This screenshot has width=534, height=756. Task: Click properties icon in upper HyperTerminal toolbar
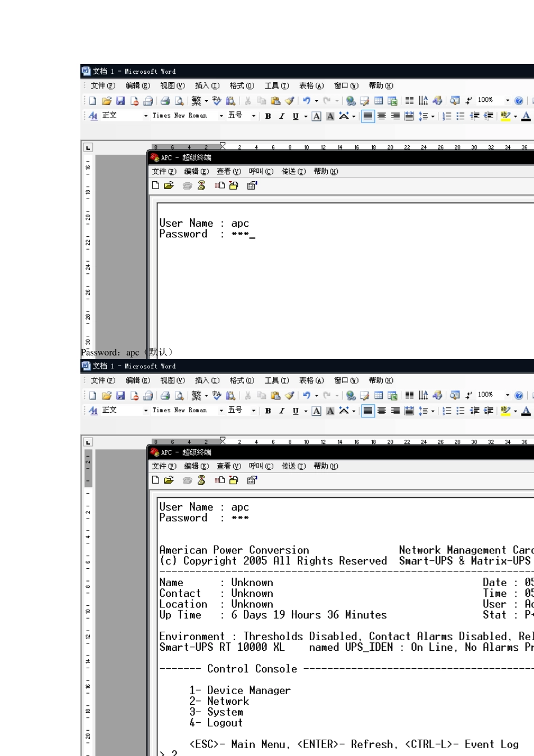point(252,185)
